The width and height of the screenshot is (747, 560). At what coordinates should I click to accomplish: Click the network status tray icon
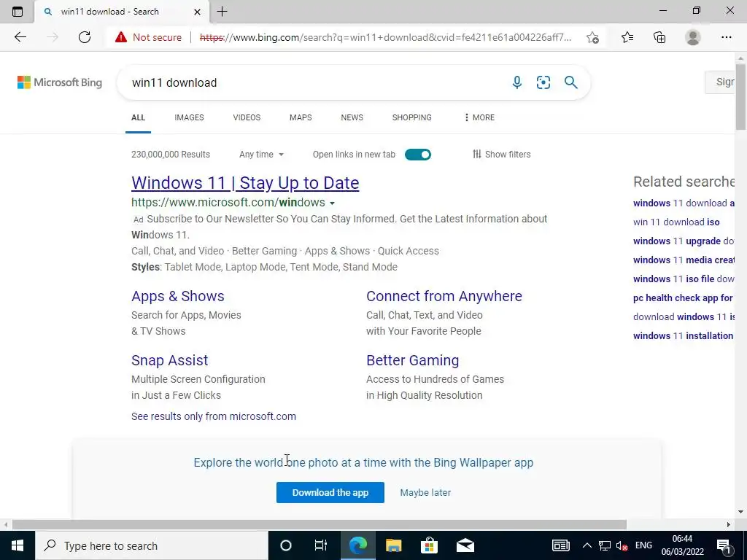(x=605, y=545)
